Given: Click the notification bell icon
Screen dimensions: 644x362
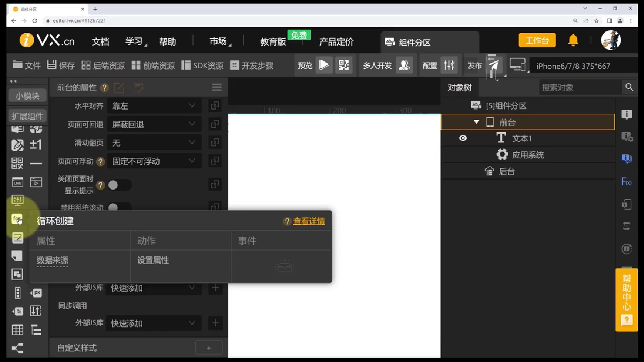Looking at the screenshot, I should 573,40.
